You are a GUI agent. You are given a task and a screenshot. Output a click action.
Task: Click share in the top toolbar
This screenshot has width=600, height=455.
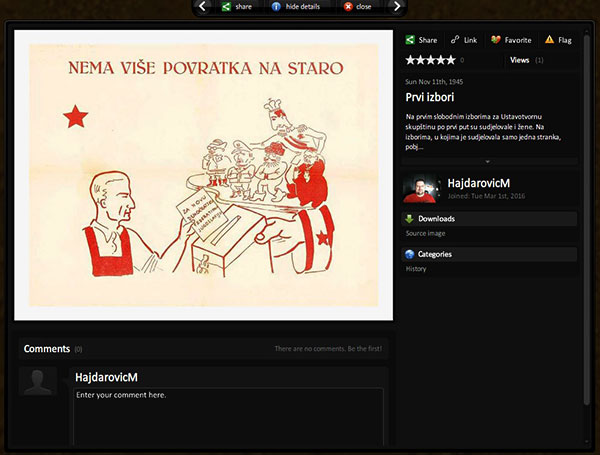click(236, 6)
